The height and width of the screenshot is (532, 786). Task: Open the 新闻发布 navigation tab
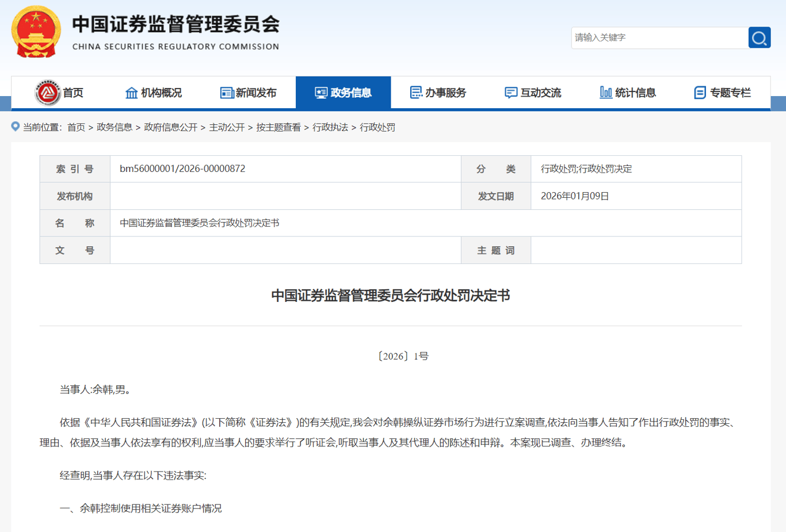[x=249, y=93]
